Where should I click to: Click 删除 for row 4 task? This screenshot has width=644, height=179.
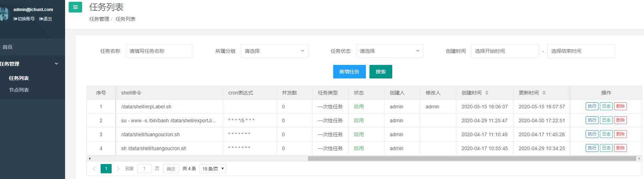click(621, 148)
